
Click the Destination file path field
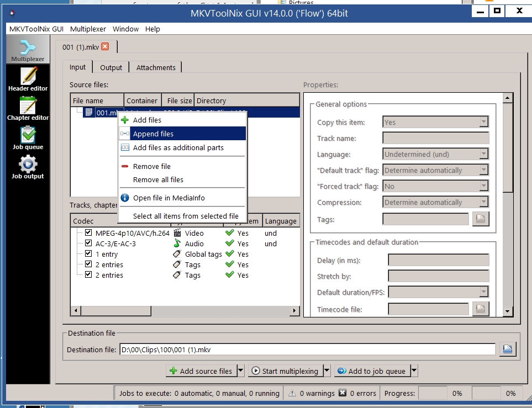point(307,349)
